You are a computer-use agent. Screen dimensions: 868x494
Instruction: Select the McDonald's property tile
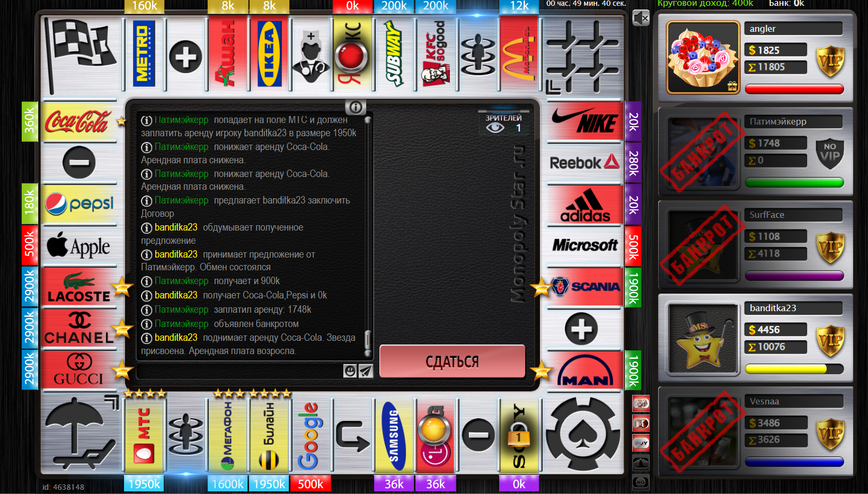pyautogui.click(x=519, y=54)
